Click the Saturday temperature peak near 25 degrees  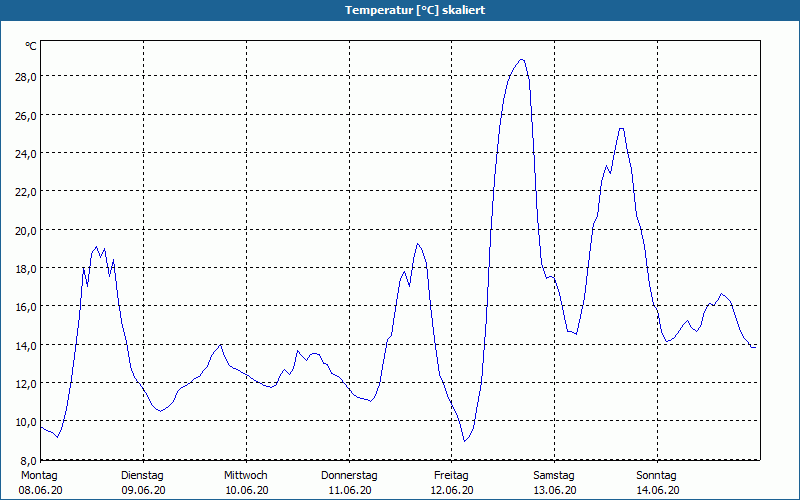coord(621,129)
